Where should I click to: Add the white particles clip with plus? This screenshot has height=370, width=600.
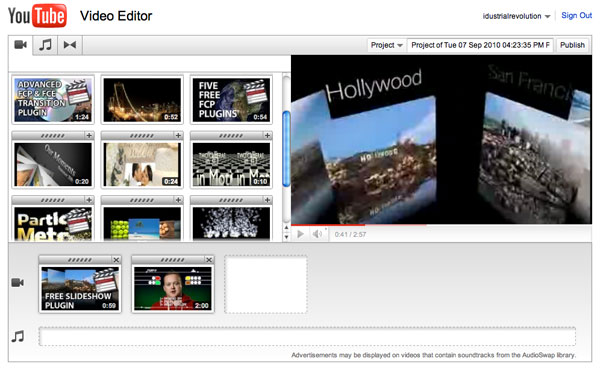tap(267, 200)
